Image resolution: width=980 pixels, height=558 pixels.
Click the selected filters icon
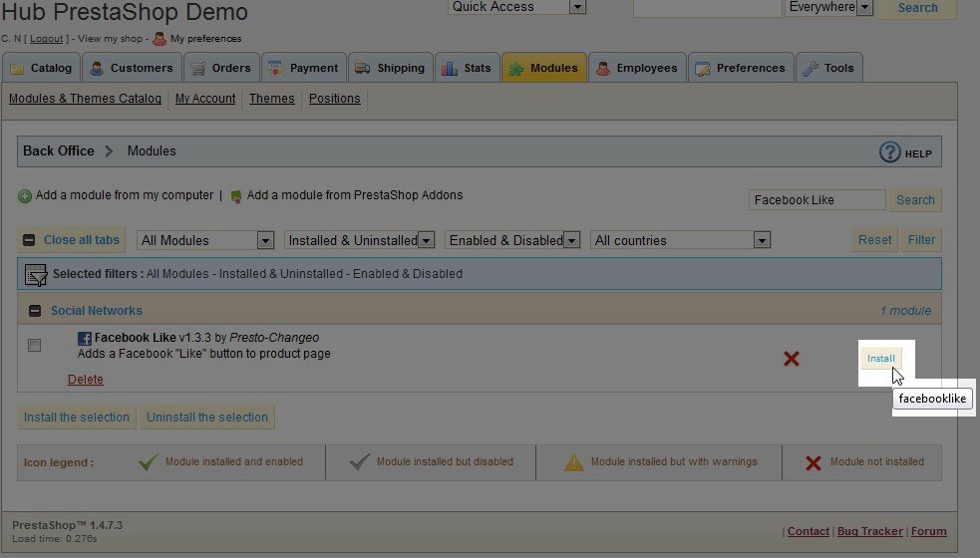pyautogui.click(x=36, y=274)
